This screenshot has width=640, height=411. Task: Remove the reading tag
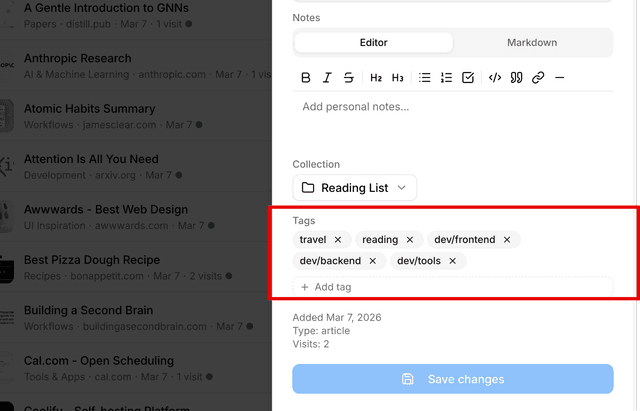coord(410,240)
